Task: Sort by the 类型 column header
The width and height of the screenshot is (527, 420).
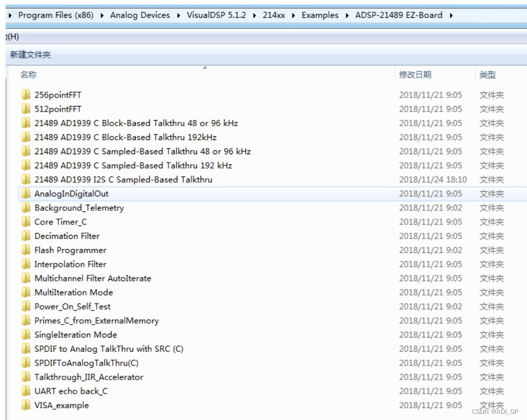Action: click(487, 75)
